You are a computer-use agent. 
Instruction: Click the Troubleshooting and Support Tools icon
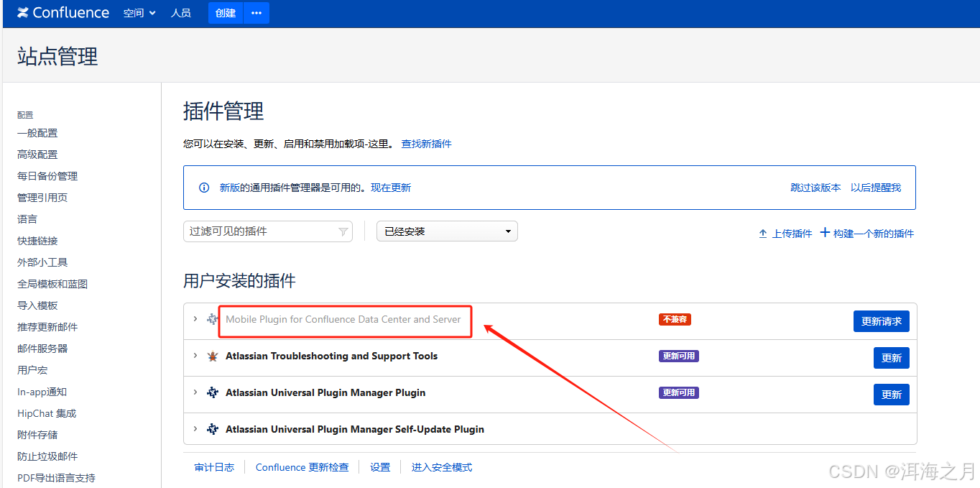213,356
